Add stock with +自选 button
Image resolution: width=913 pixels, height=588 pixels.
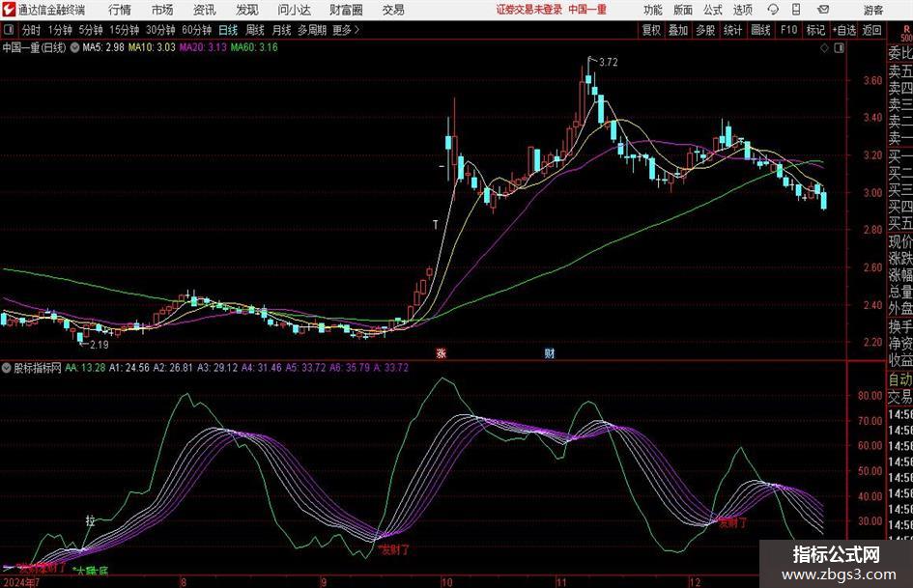coord(844,30)
